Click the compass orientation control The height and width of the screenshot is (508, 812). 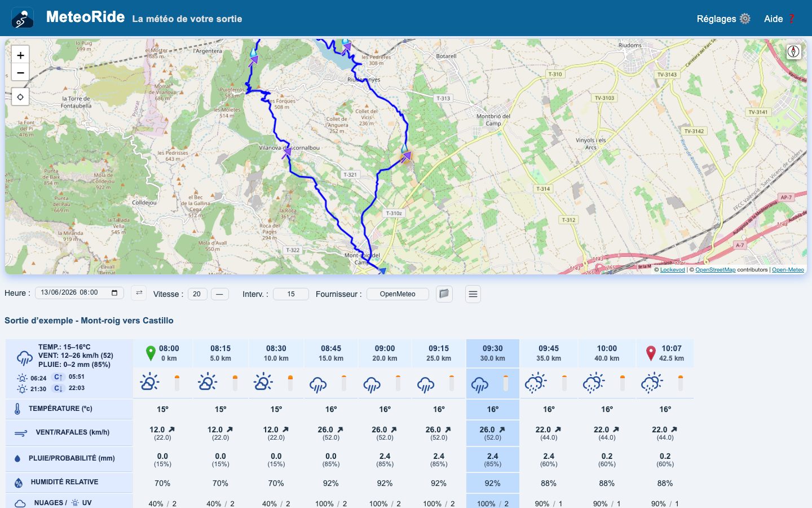(x=793, y=52)
